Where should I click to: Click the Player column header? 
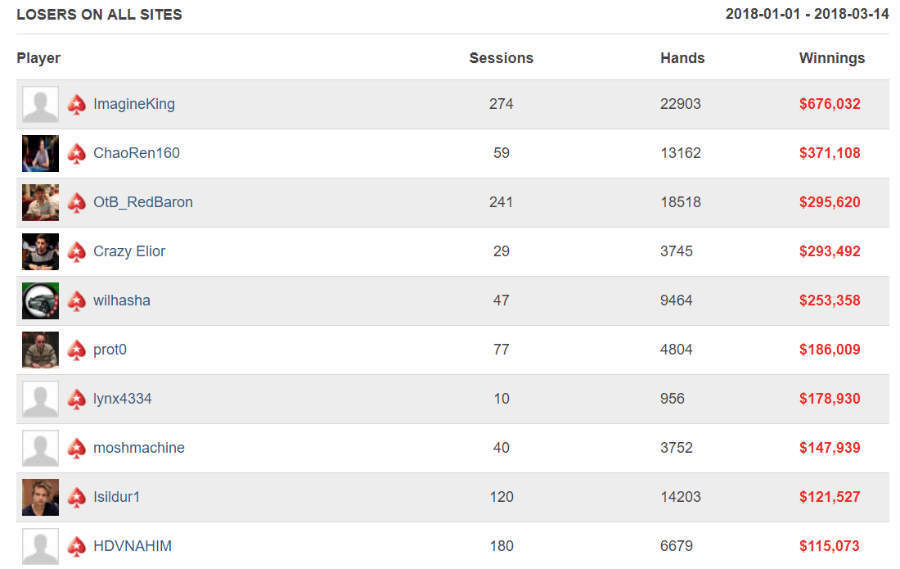39,58
